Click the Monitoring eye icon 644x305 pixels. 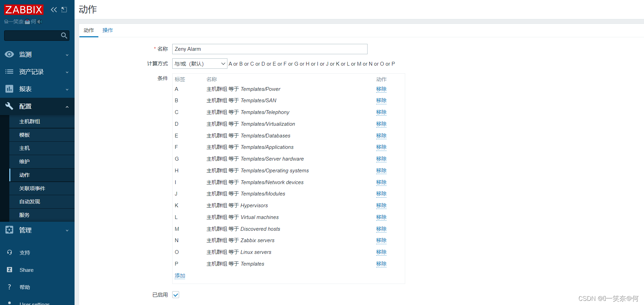[x=9, y=54]
